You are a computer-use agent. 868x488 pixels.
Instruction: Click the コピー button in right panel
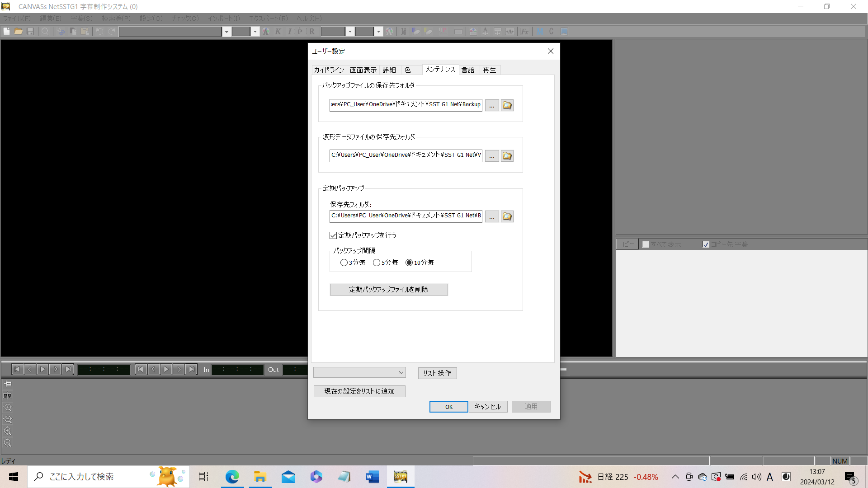[627, 244]
